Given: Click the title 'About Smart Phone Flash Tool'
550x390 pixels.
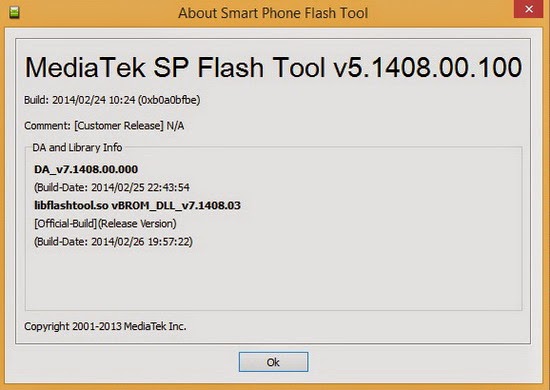Looking at the screenshot, I should pos(273,13).
